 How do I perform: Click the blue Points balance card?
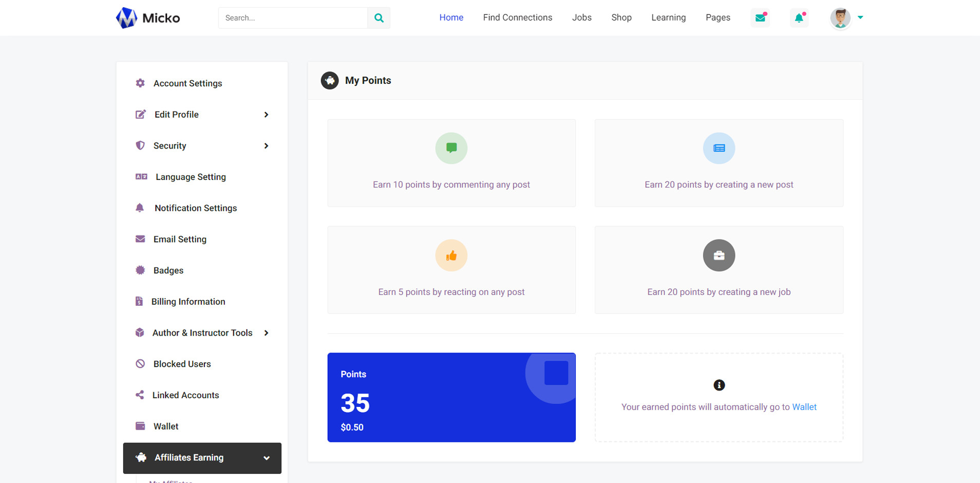tap(451, 397)
